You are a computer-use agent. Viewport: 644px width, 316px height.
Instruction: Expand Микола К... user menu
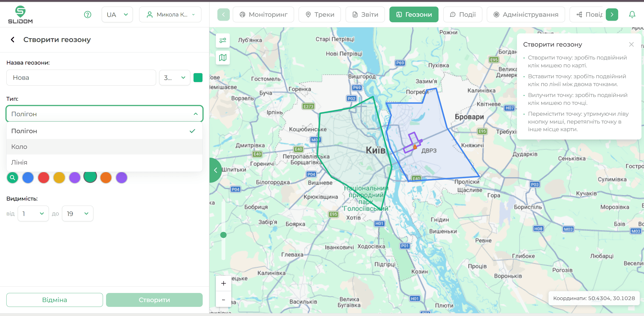(170, 15)
